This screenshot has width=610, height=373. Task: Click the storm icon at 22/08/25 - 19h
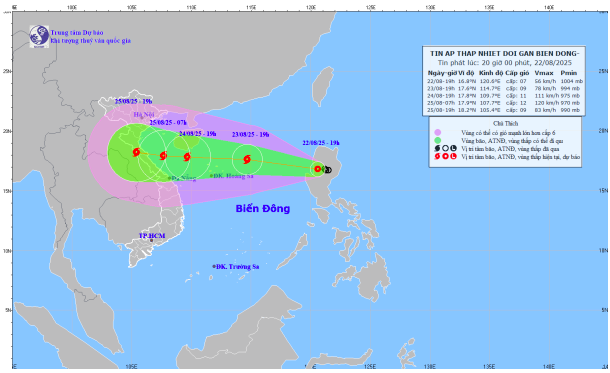point(318,169)
